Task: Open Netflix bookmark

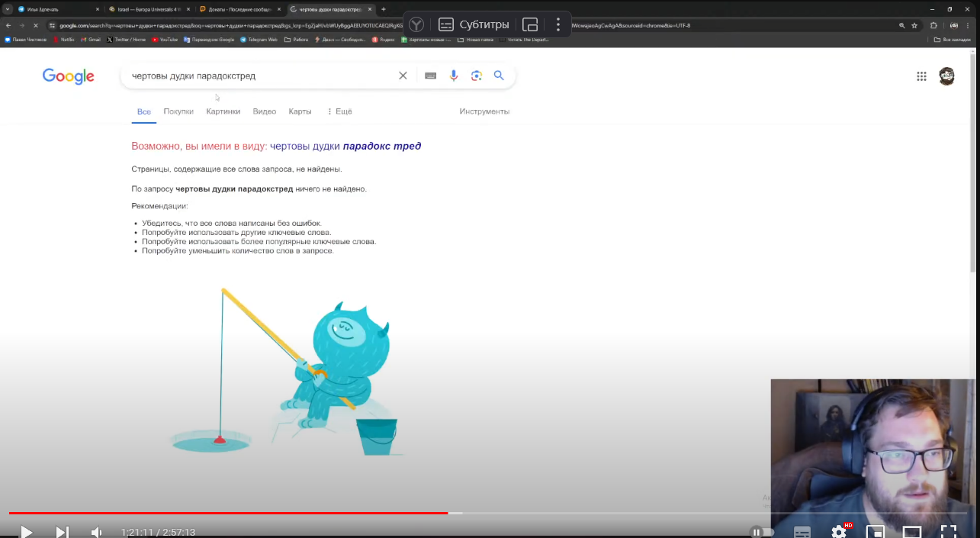Action: tap(63, 39)
